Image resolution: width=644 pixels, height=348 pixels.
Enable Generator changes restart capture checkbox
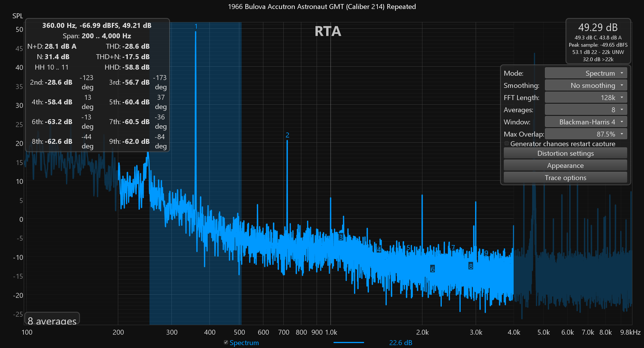507,144
